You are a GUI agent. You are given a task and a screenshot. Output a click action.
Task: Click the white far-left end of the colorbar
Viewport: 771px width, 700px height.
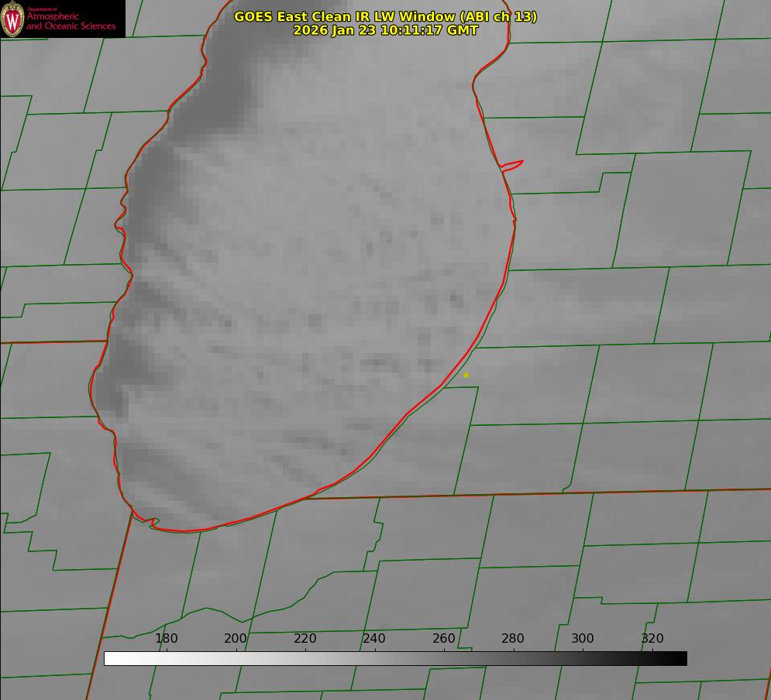(108, 658)
